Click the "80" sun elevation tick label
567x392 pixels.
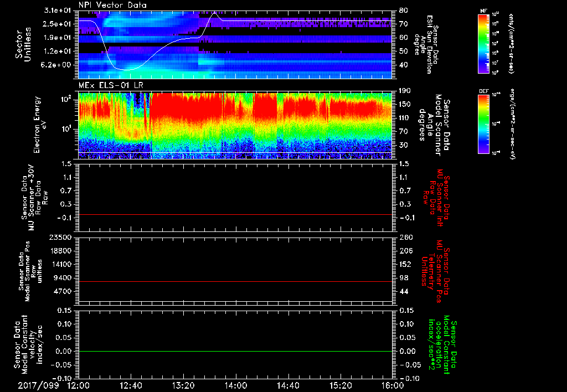point(404,11)
